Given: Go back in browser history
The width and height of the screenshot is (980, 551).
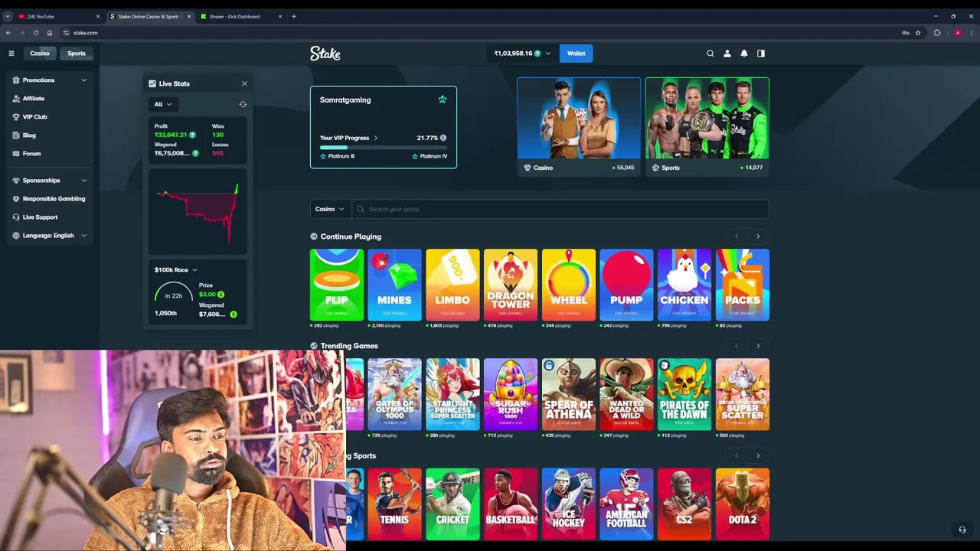Looking at the screenshot, I should tap(8, 33).
